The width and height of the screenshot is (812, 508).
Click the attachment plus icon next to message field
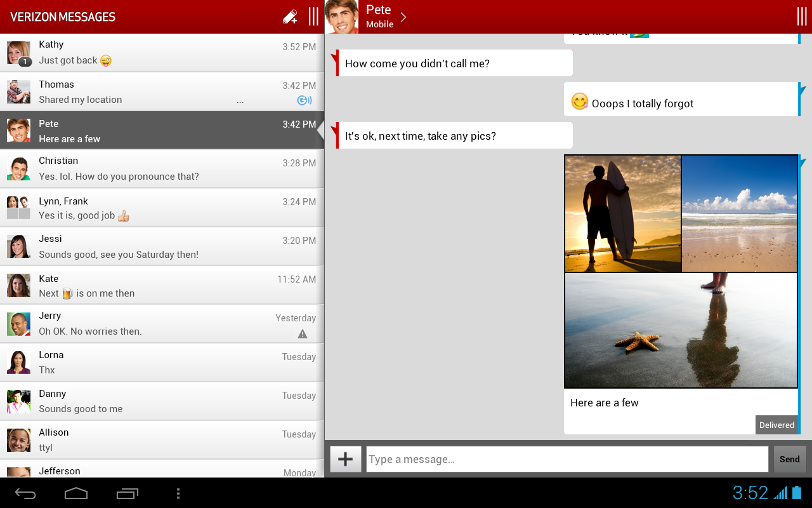point(345,458)
